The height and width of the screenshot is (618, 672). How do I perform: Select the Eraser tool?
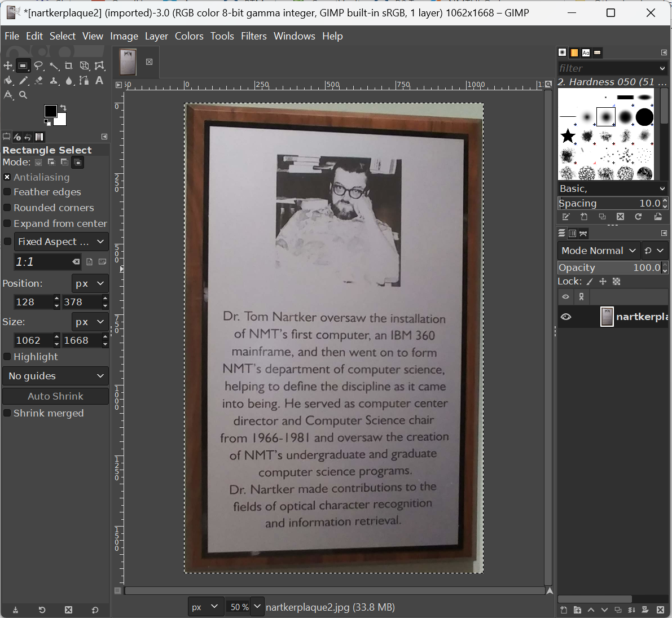click(38, 81)
